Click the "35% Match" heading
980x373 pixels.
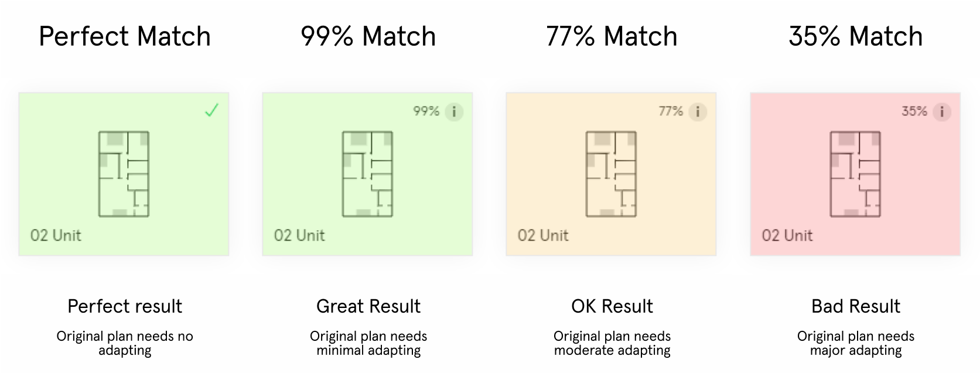[x=855, y=36]
